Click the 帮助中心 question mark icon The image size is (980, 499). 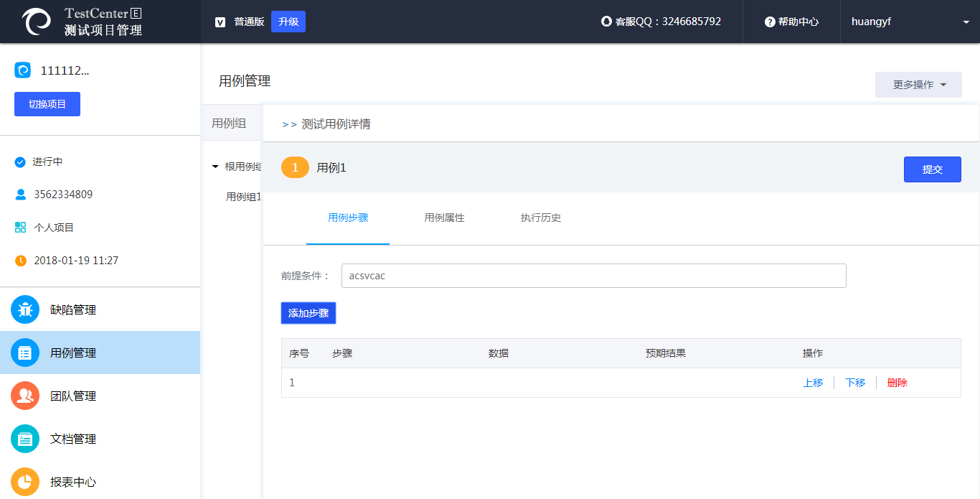(x=770, y=22)
